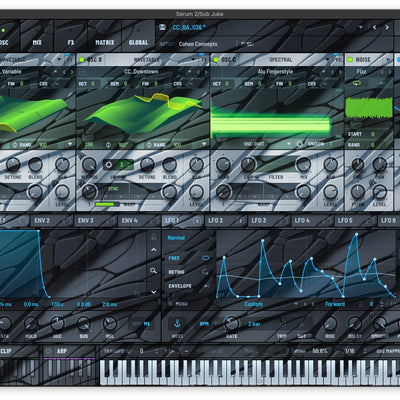This screenshot has width=400, height=400.
Task: Click the OSC B OCT value
Action: (93, 84)
